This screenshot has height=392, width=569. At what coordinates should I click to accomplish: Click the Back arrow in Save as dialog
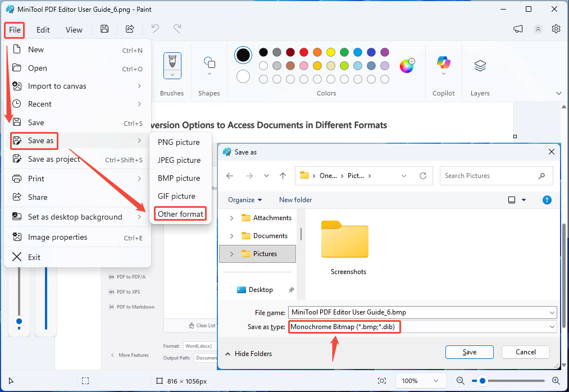point(230,176)
